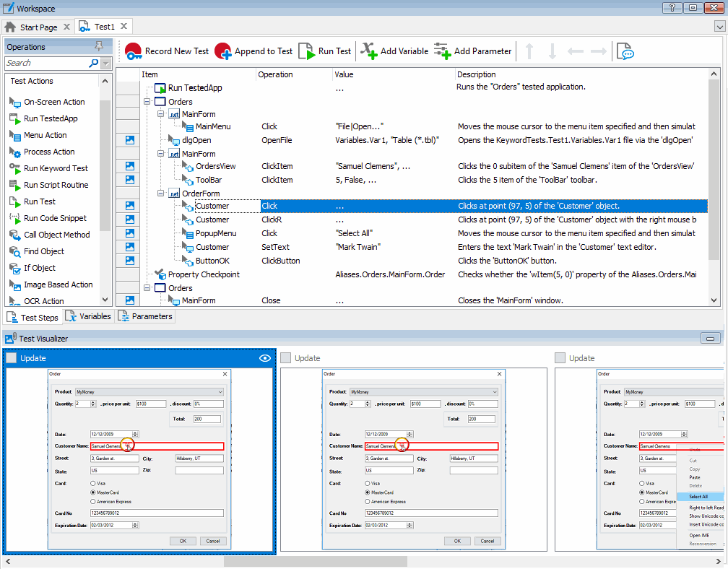Click the Item column header

(197, 74)
